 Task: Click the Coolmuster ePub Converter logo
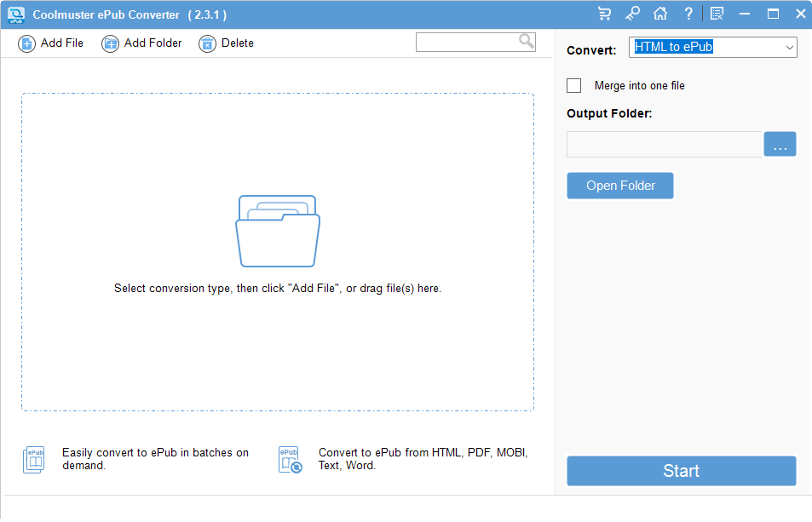(15, 14)
